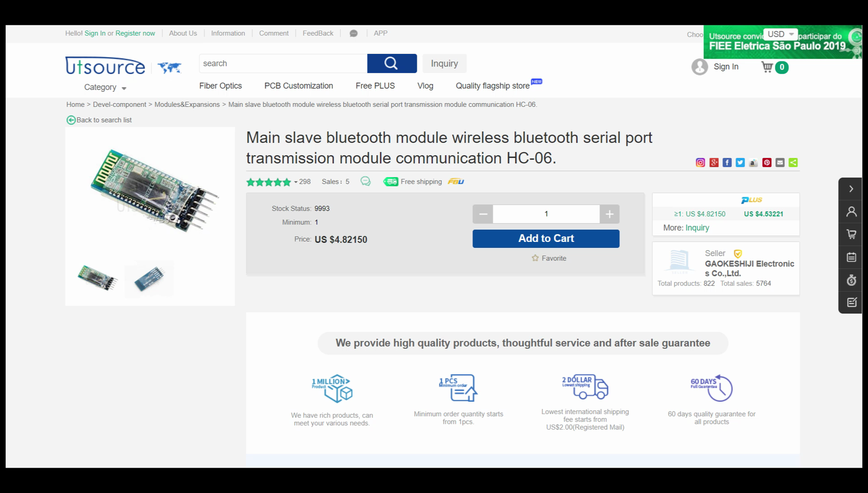Click the user avatar icon
Screen dimensions: 868x493
coord(699,67)
